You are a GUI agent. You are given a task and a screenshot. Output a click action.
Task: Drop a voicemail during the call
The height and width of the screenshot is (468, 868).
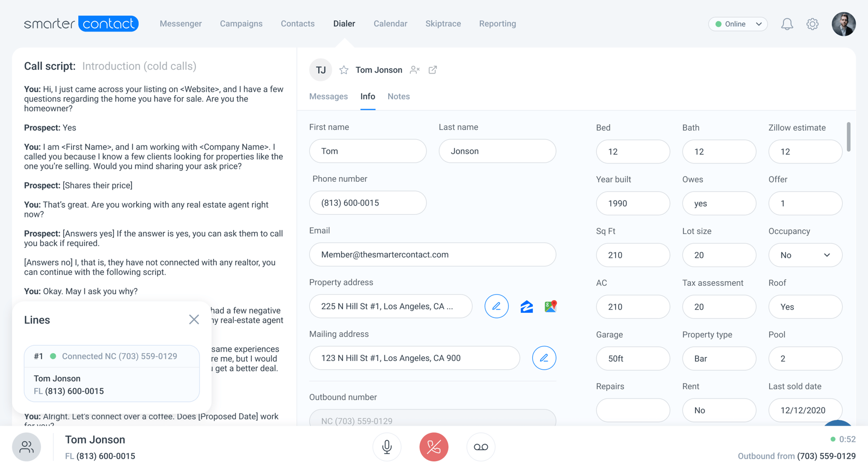pyautogui.click(x=480, y=447)
